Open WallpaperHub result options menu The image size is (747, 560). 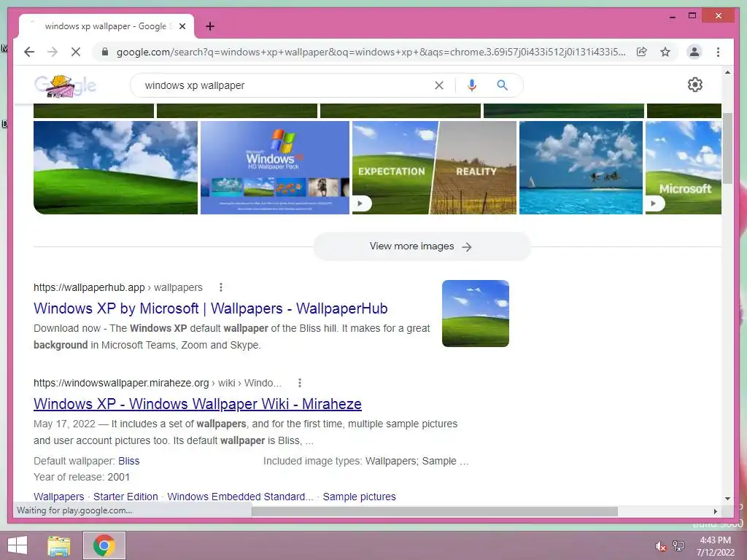coord(220,287)
